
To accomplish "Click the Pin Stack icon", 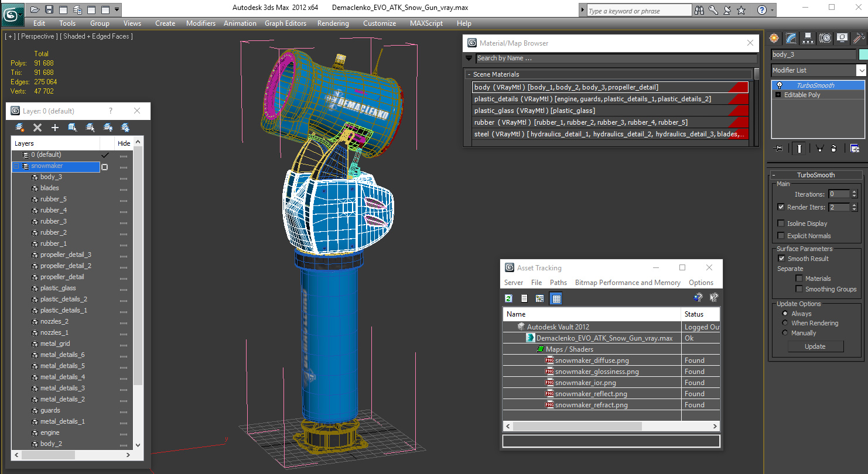I will click(778, 149).
